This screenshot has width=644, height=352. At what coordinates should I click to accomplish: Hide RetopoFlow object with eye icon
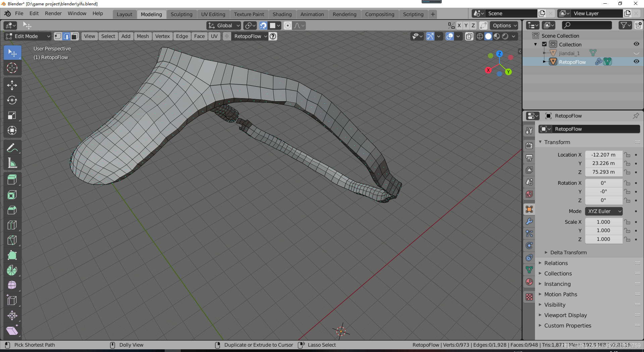tap(636, 61)
